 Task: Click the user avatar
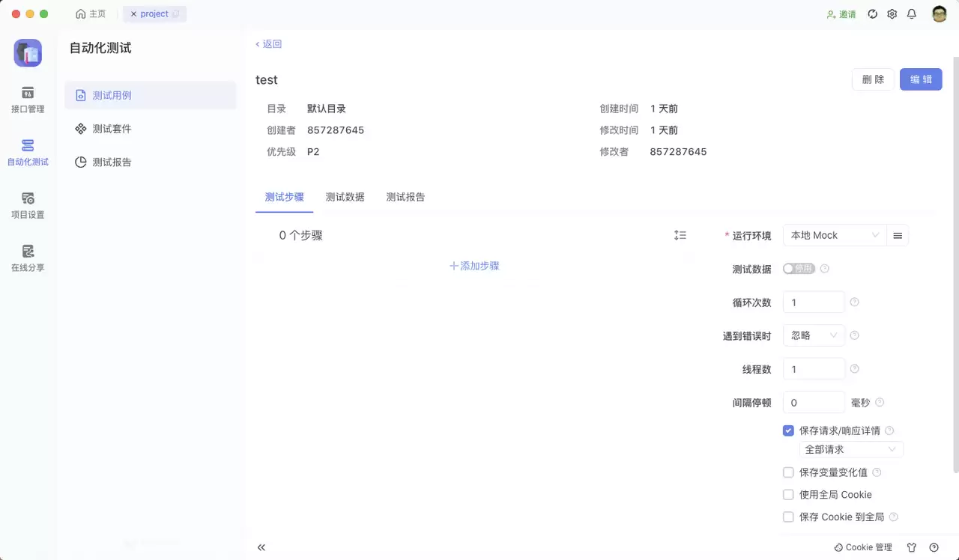pos(940,14)
